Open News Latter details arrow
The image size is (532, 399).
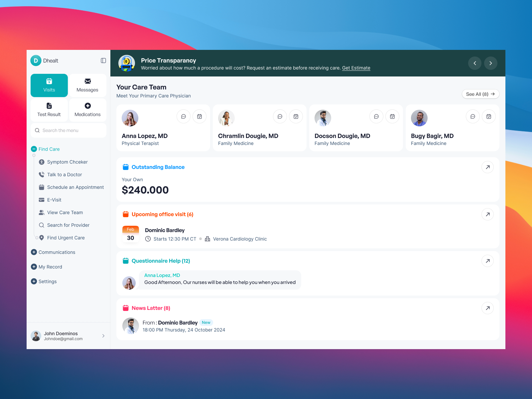(488, 308)
